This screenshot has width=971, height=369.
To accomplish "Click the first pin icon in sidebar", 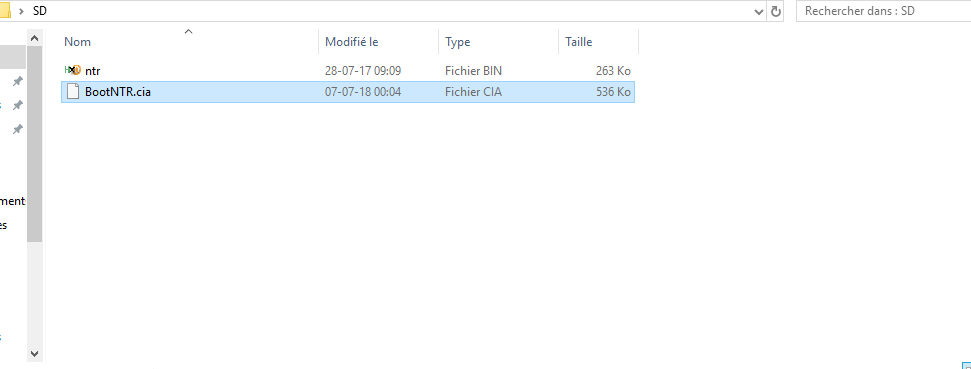I will pyautogui.click(x=18, y=81).
